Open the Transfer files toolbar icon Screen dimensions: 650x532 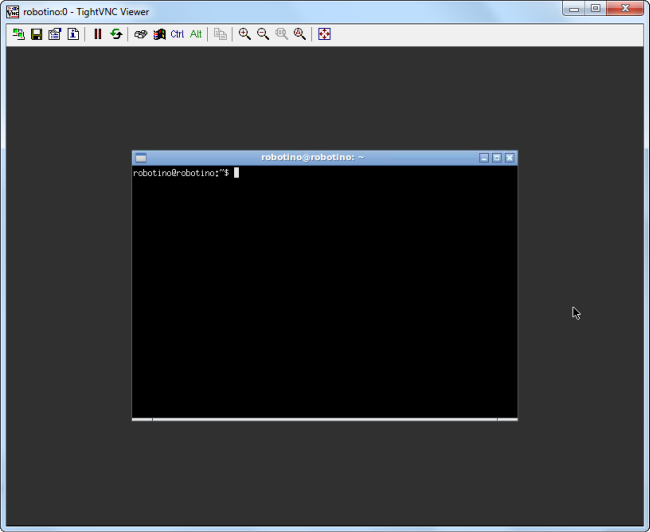pos(220,34)
